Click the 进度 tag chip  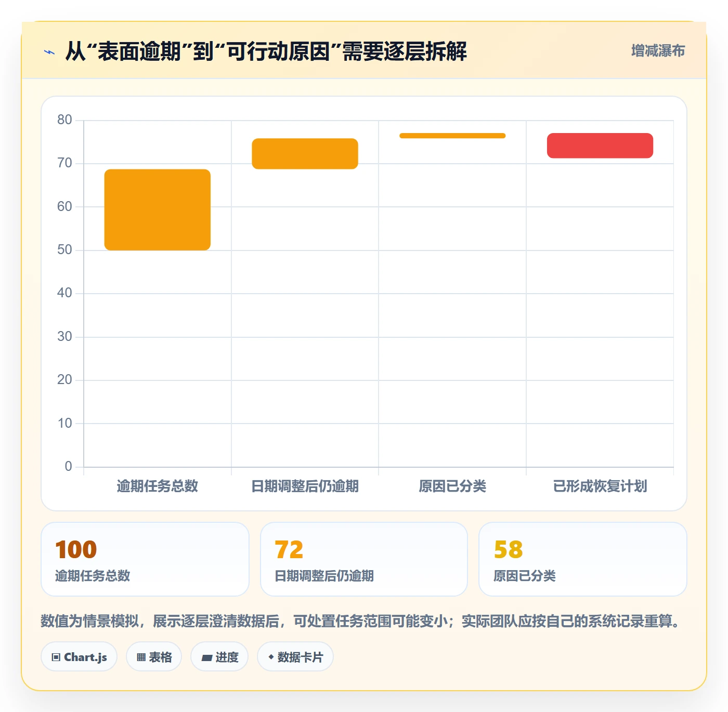(x=219, y=657)
